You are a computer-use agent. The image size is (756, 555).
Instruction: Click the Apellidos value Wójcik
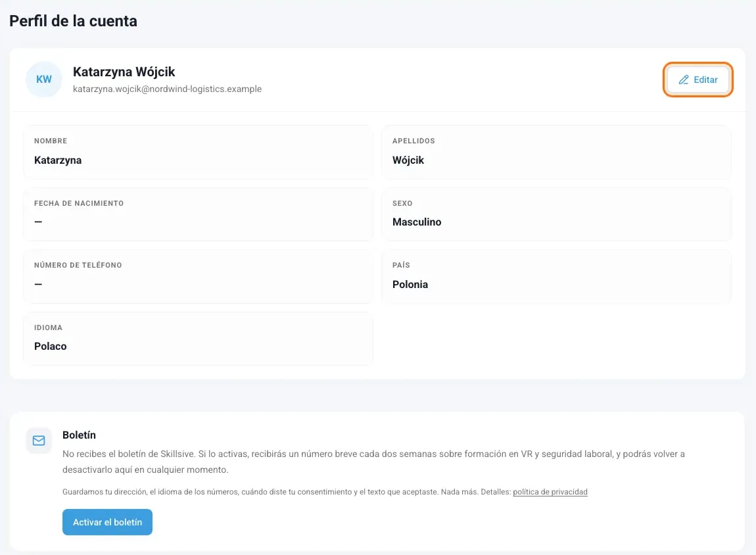pos(408,160)
